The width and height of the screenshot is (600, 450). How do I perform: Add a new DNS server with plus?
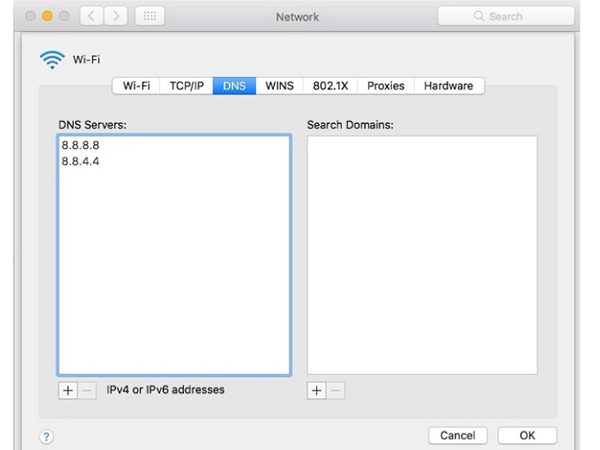(68, 390)
